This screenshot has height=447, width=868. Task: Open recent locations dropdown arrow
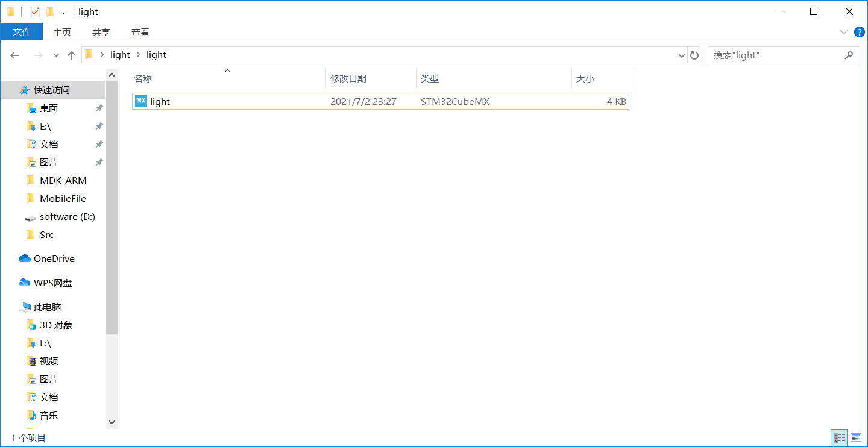coord(56,55)
